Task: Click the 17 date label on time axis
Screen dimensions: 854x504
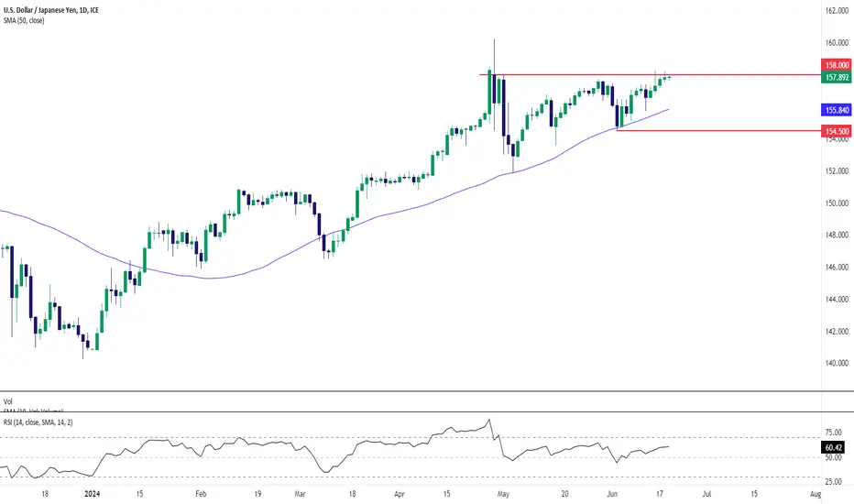Action: (660, 494)
